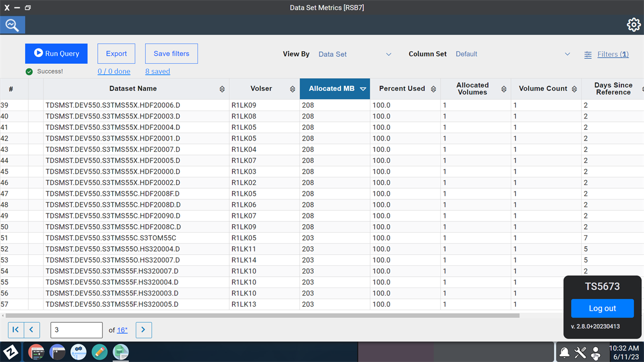Open the Allocated MB column dropdown arrow
The height and width of the screenshot is (362, 644).
click(363, 88)
